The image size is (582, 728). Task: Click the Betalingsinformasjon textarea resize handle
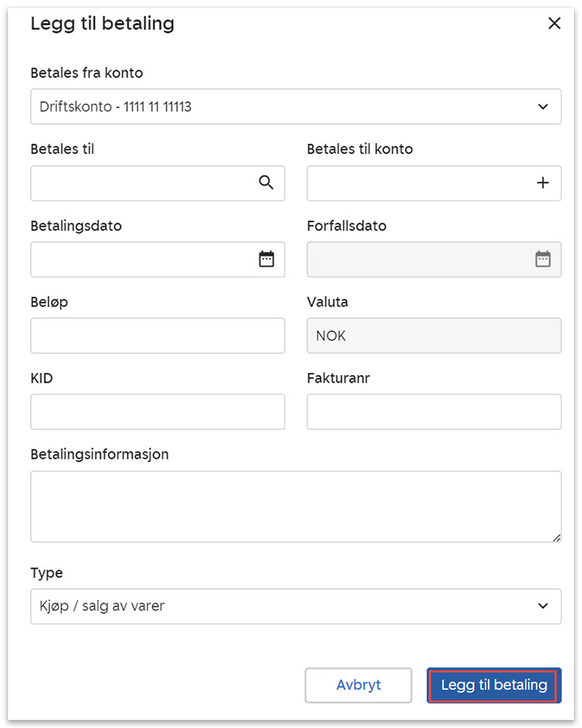click(x=556, y=537)
